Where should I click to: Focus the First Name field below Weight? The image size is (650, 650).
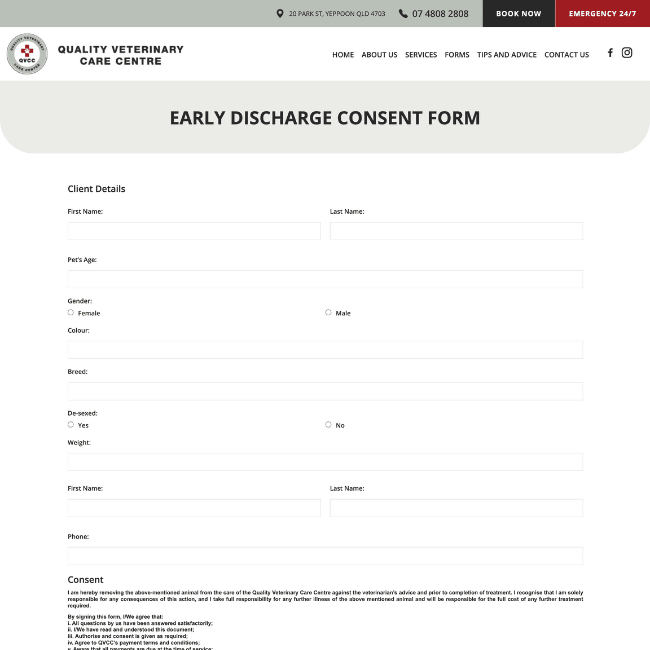pos(194,508)
